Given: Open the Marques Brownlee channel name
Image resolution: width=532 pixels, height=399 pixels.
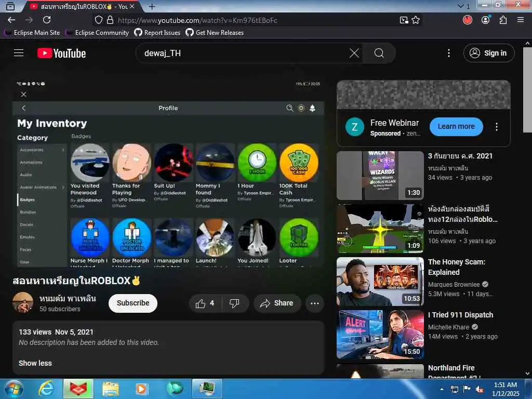Looking at the screenshot, I should 454,284.
